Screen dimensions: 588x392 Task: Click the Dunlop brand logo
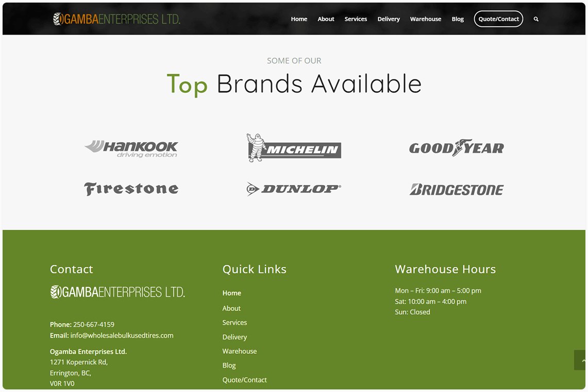coord(294,189)
